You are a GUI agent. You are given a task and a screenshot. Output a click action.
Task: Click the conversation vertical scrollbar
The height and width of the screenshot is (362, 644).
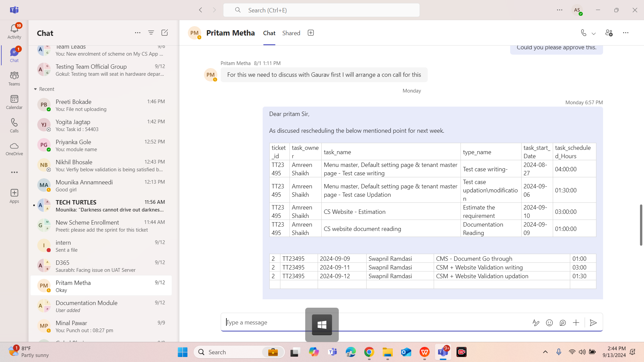[641, 225]
